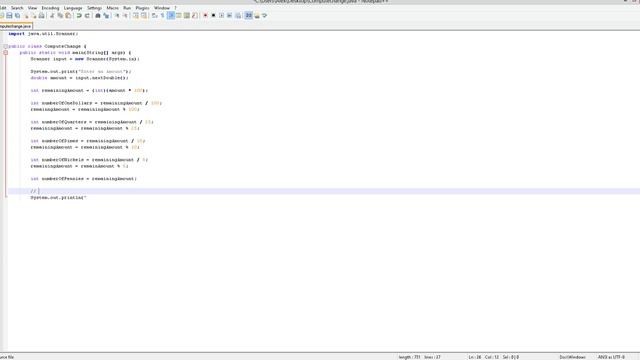Open Find with the binoculars icon
This screenshot has height=360, width=640.
tap(98, 16)
